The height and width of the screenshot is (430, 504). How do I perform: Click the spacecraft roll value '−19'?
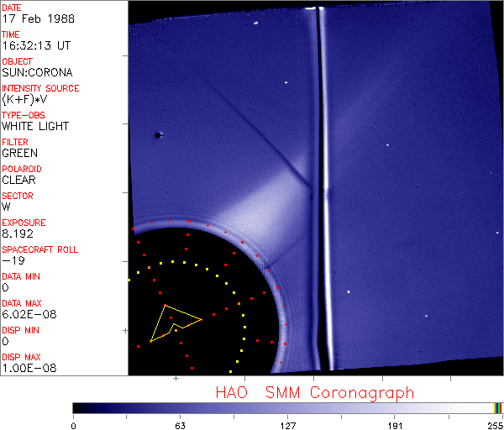(x=12, y=260)
